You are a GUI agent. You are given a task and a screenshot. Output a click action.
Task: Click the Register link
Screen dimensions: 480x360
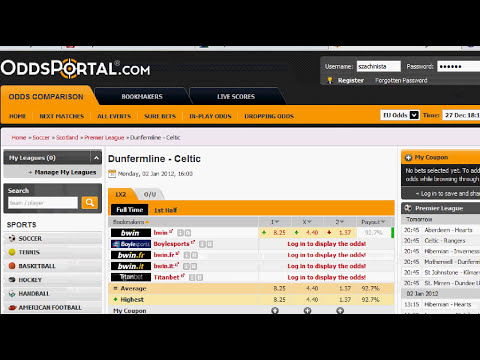coord(351,80)
